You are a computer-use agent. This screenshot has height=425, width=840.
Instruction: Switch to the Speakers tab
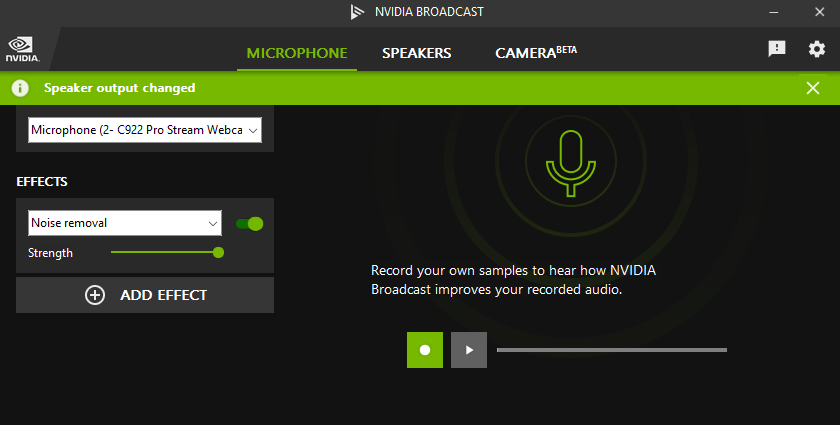click(x=416, y=53)
